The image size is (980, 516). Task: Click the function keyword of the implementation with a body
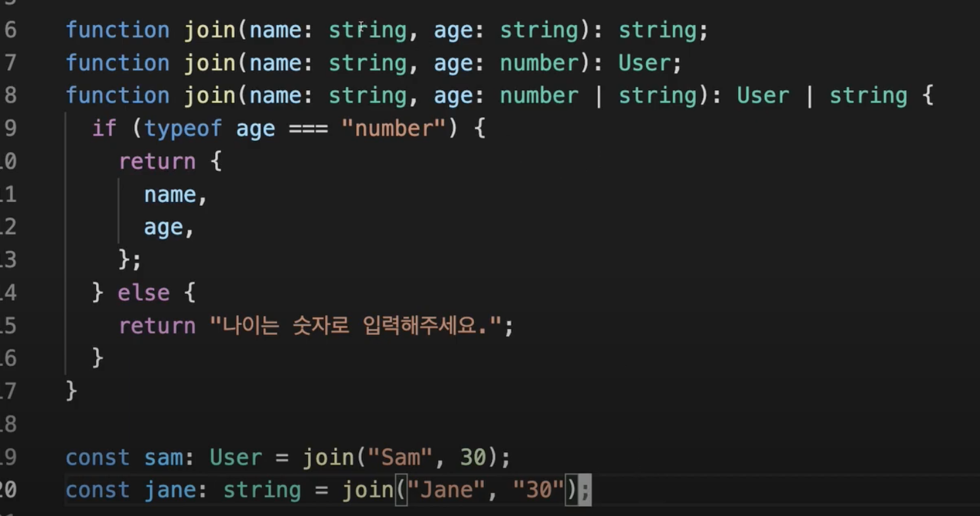click(118, 95)
